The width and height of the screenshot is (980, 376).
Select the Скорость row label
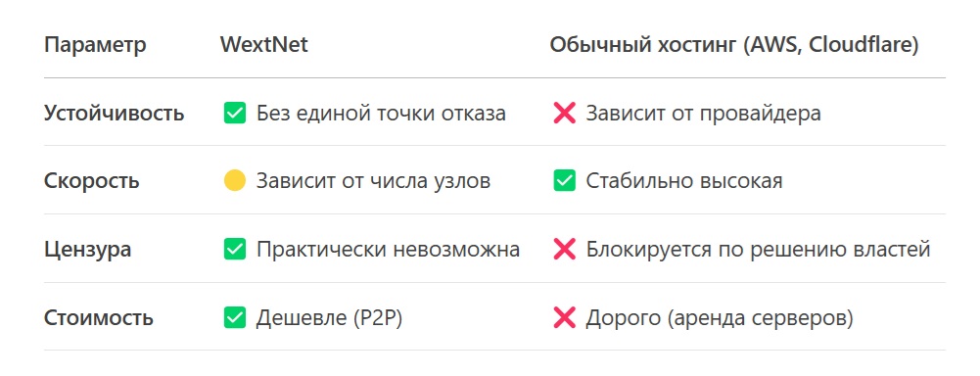point(92,182)
